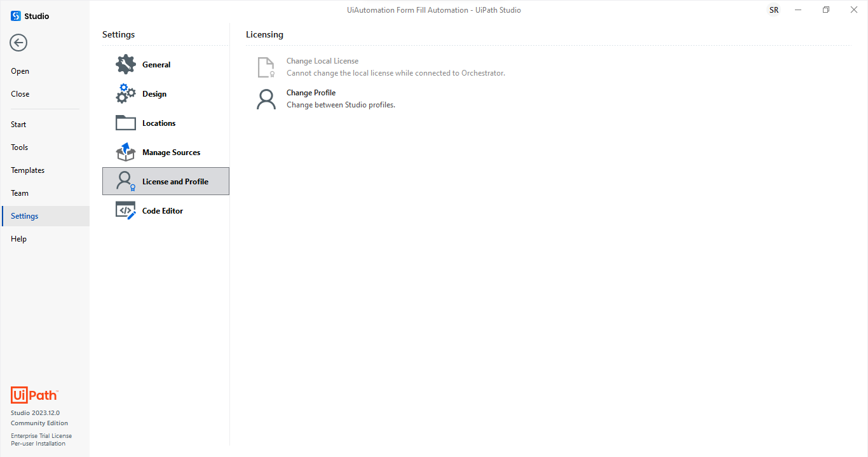The image size is (868, 457).
Task: Click the Studio logo icon
Action: 16,16
